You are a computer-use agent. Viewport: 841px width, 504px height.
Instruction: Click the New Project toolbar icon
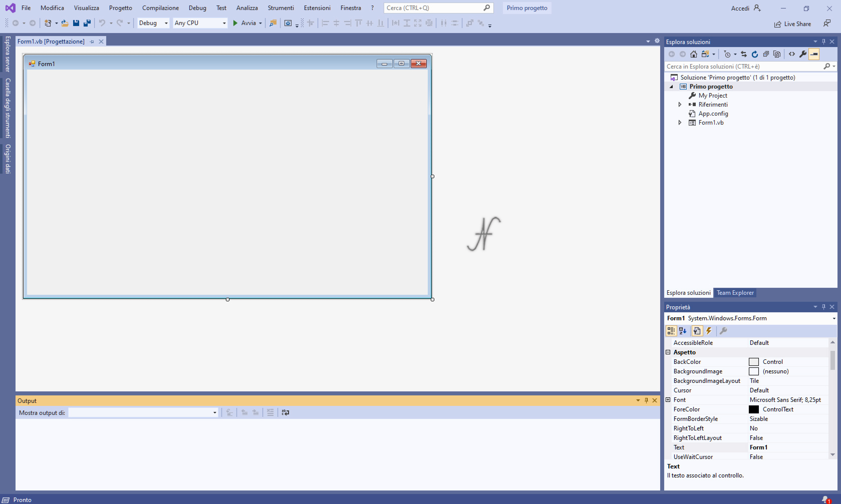click(x=48, y=23)
